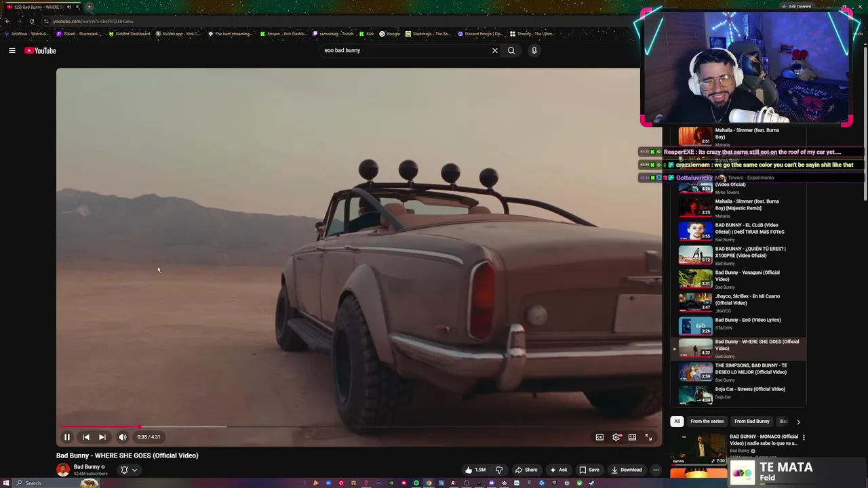Mute tab via the tab's speaker icon

pyautogui.click(x=68, y=7)
